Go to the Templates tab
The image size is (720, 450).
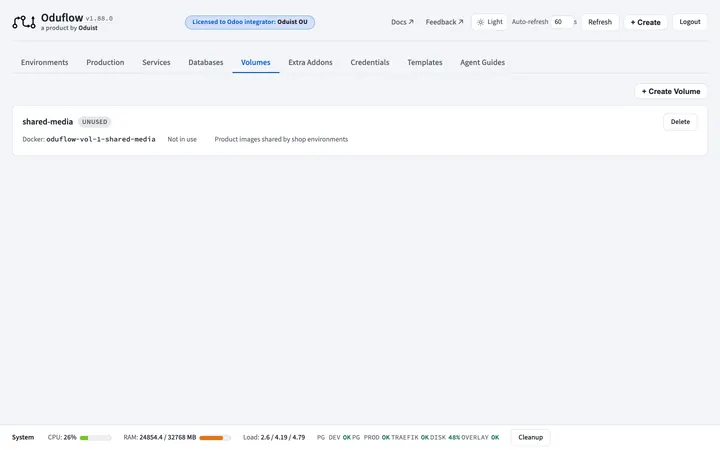pyautogui.click(x=425, y=62)
